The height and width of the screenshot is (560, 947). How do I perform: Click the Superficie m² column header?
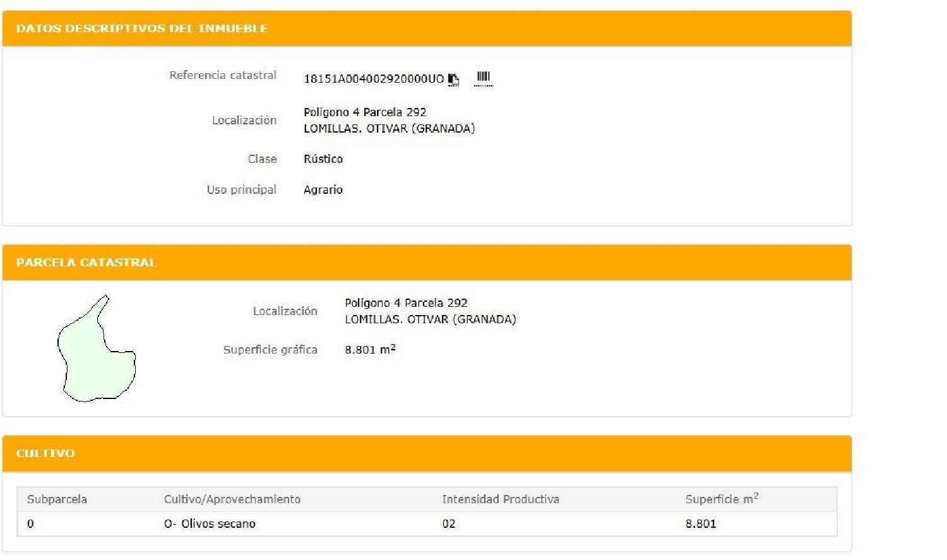tap(723, 498)
